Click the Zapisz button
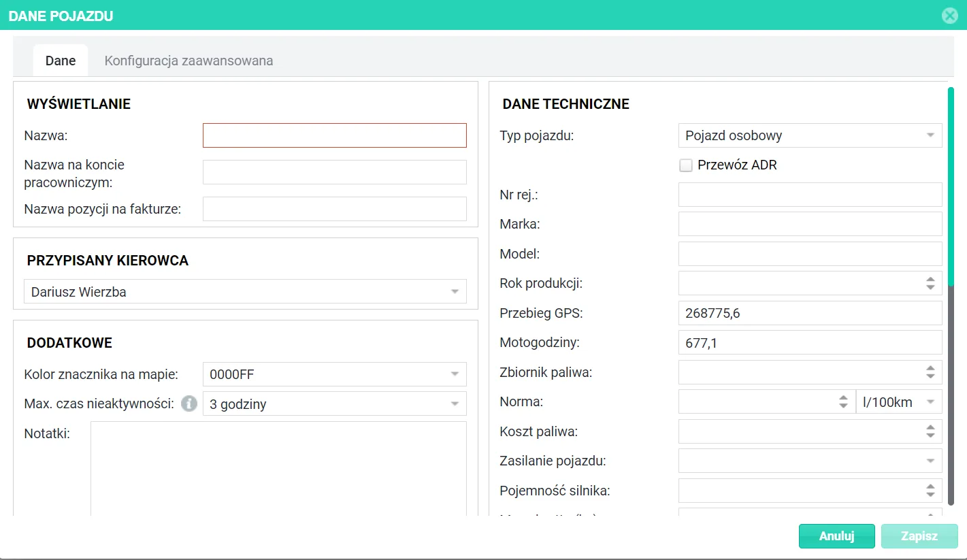The height and width of the screenshot is (560, 967). [919, 536]
